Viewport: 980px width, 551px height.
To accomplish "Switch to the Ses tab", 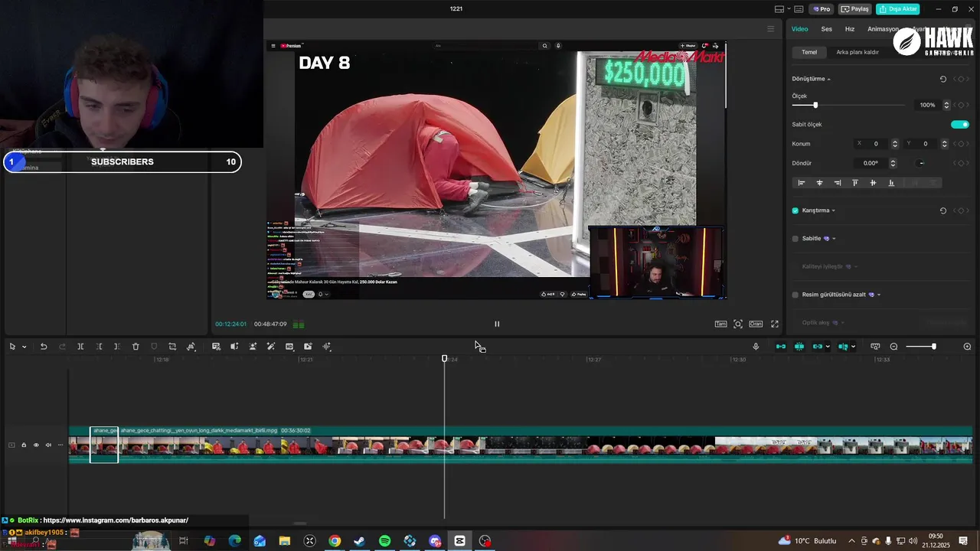I will [827, 29].
